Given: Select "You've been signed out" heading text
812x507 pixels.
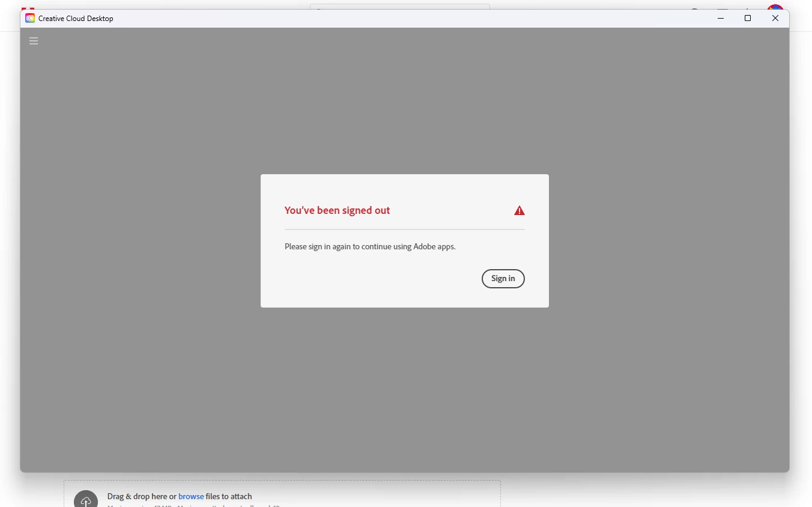Looking at the screenshot, I should (337, 210).
